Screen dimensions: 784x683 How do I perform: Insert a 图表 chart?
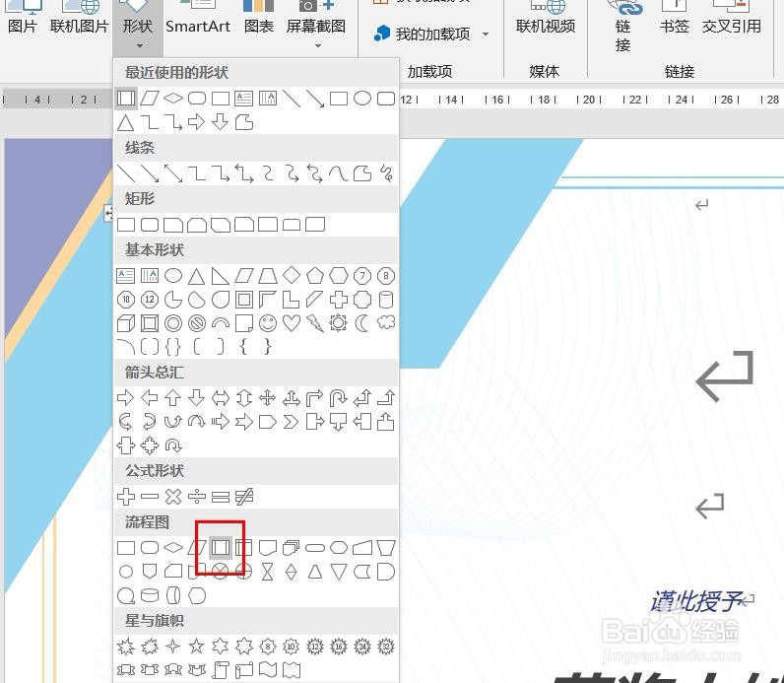[258, 26]
